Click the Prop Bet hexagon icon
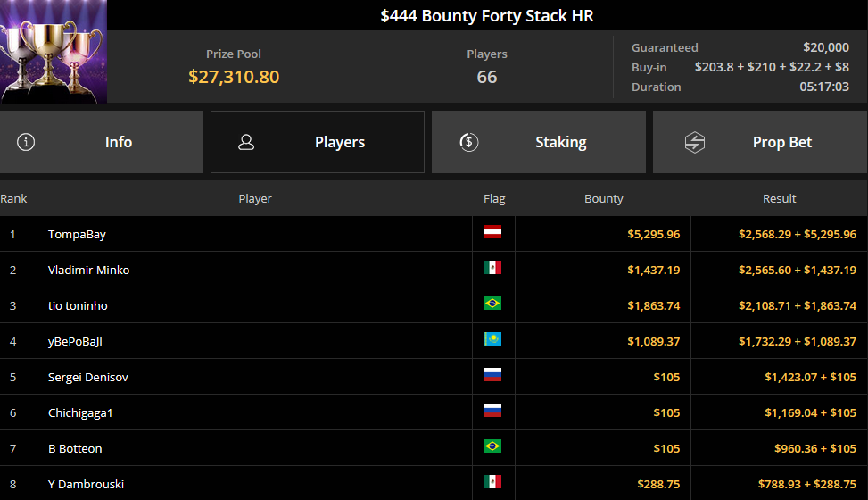This screenshot has width=868, height=500. point(695,143)
